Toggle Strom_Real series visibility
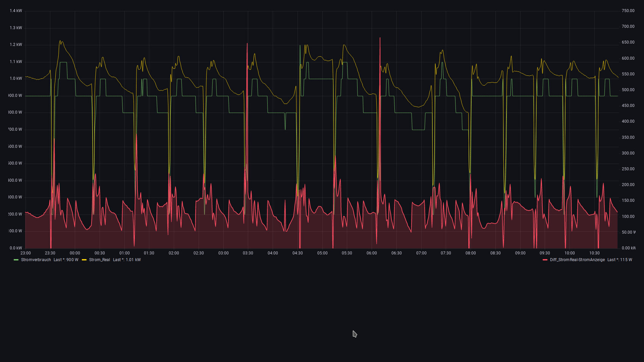 (x=99, y=260)
